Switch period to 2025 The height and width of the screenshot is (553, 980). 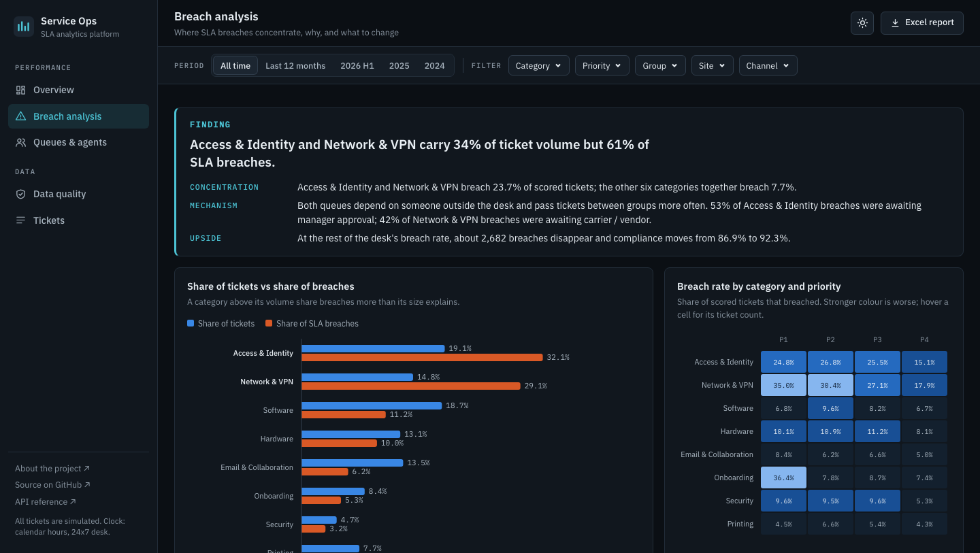tap(399, 65)
